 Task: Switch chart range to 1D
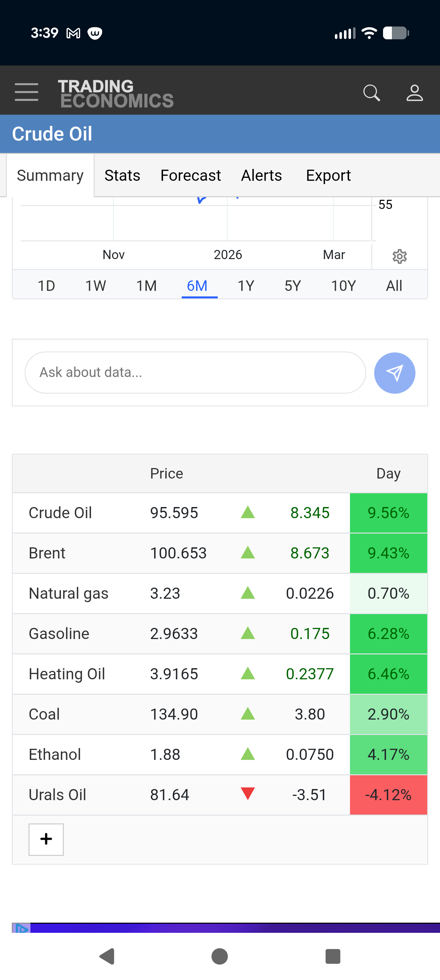tap(46, 286)
